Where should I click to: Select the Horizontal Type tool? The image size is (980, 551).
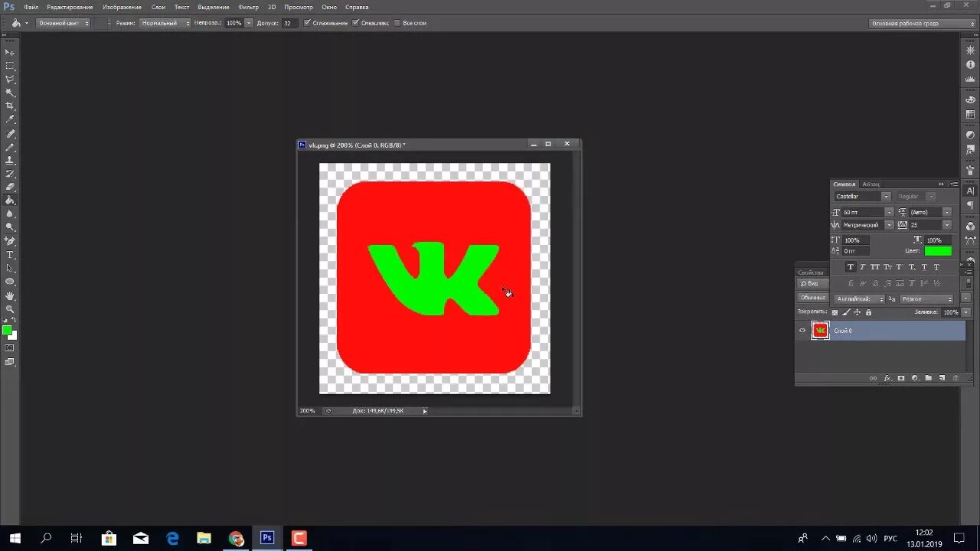click(10, 255)
